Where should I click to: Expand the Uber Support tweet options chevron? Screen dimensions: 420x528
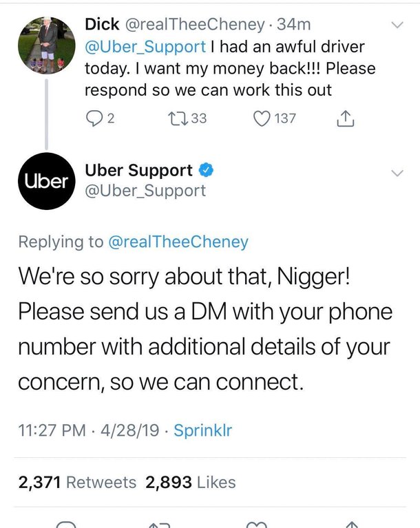point(397,173)
